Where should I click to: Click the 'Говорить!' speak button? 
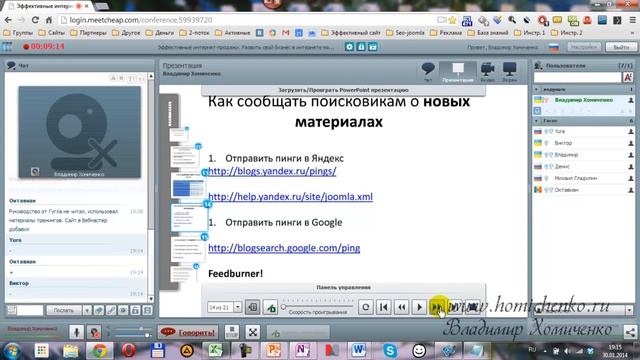click(188, 332)
